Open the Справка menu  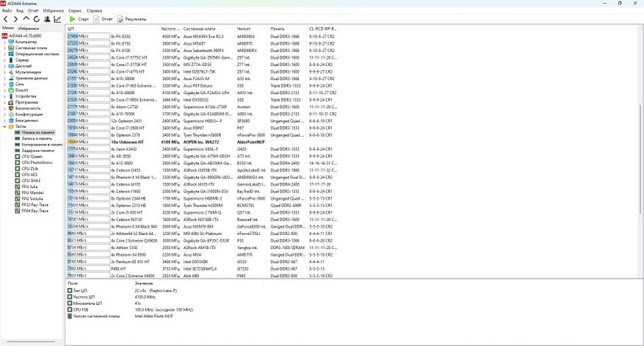[x=94, y=11]
